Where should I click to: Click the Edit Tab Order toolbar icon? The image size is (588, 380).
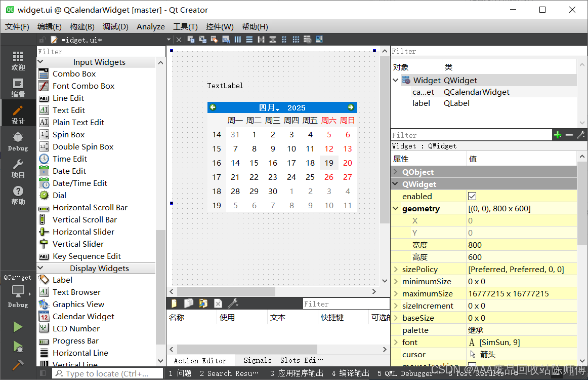pos(225,39)
